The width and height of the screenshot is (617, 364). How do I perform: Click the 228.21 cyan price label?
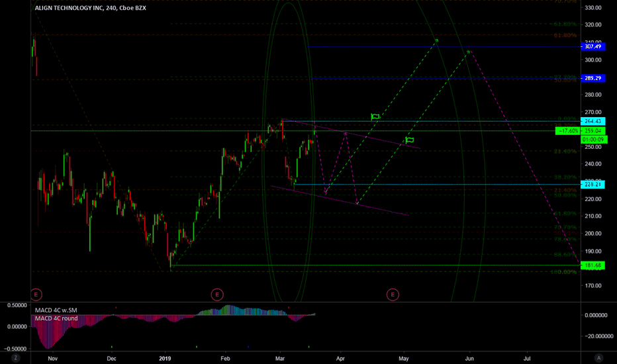tap(593, 184)
